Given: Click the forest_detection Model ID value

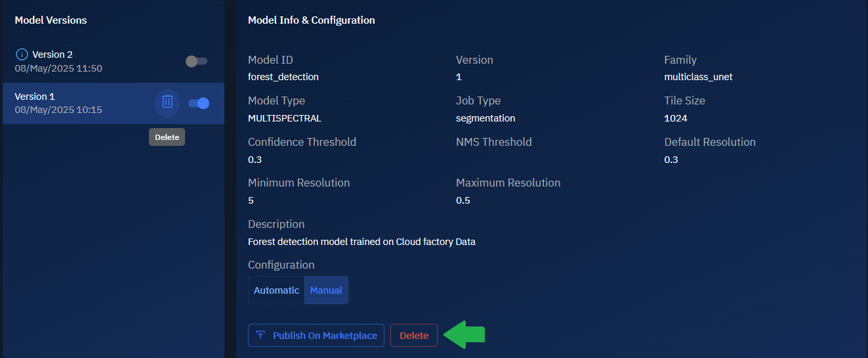Looking at the screenshot, I should [x=283, y=77].
